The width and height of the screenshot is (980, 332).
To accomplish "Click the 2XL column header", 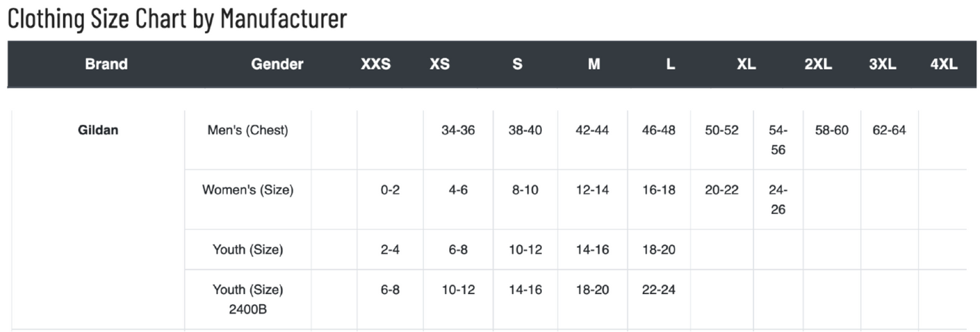I will [x=818, y=64].
